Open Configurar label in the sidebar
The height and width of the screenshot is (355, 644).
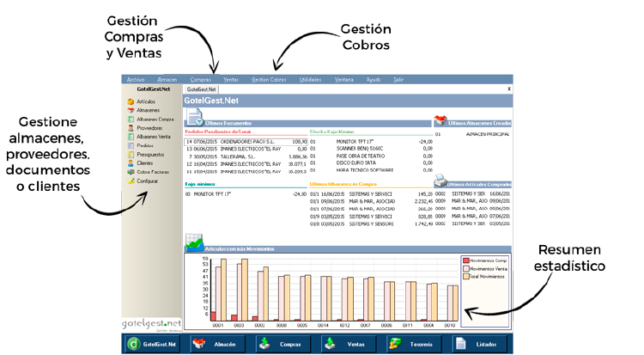[147, 181]
